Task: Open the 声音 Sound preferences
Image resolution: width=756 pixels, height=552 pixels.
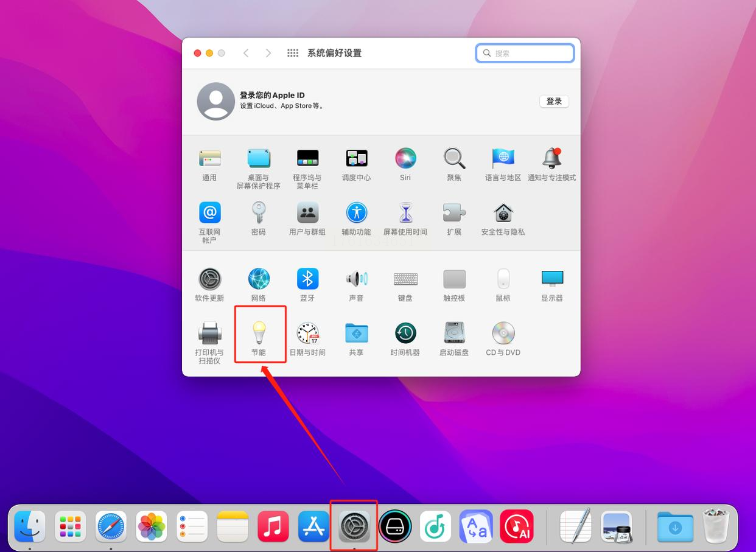Action: click(x=356, y=279)
